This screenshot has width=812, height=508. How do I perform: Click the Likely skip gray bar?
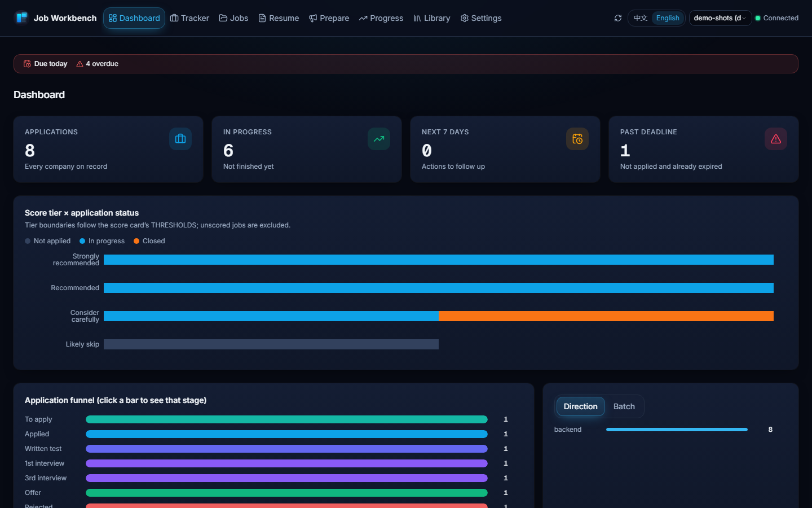point(271,344)
